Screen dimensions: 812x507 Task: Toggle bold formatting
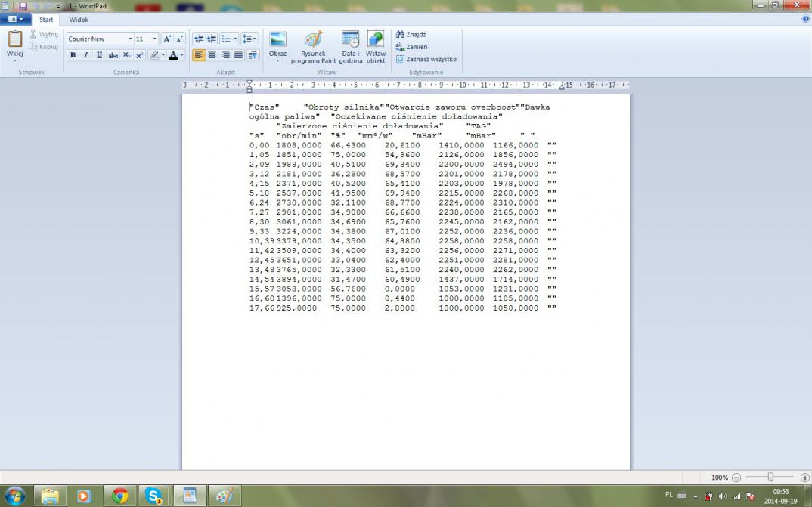click(x=73, y=55)
